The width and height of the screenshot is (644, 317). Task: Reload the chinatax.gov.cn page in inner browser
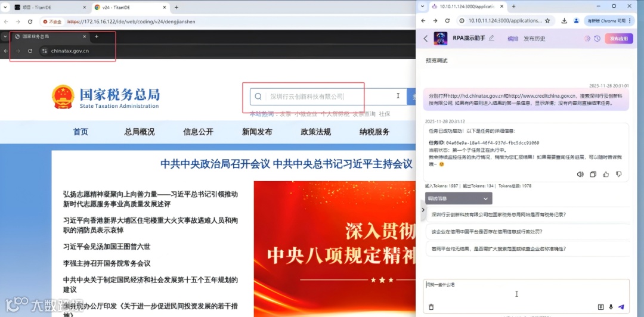(x=30, y=51)
